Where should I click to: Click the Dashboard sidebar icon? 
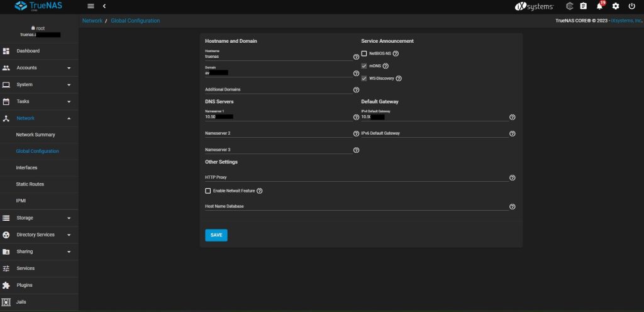[x=6, y=51]
